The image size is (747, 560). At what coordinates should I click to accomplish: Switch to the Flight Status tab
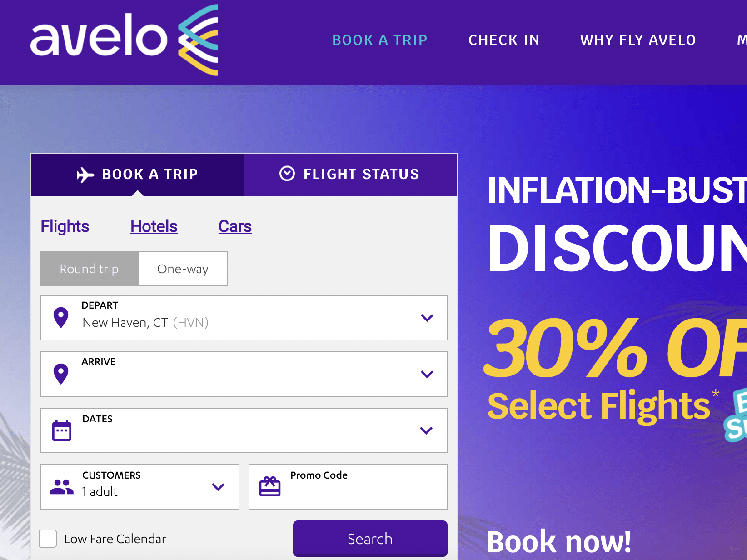click(x=350, y=174)
